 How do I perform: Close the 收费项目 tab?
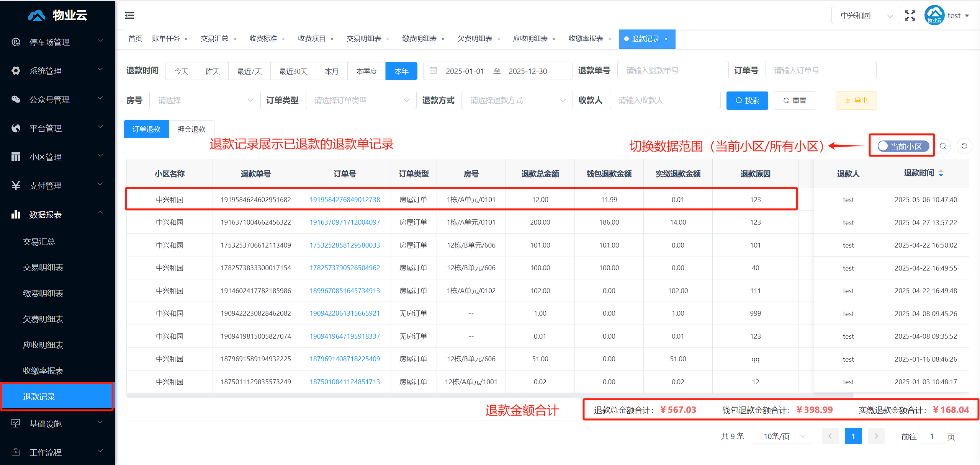point(332,39)
